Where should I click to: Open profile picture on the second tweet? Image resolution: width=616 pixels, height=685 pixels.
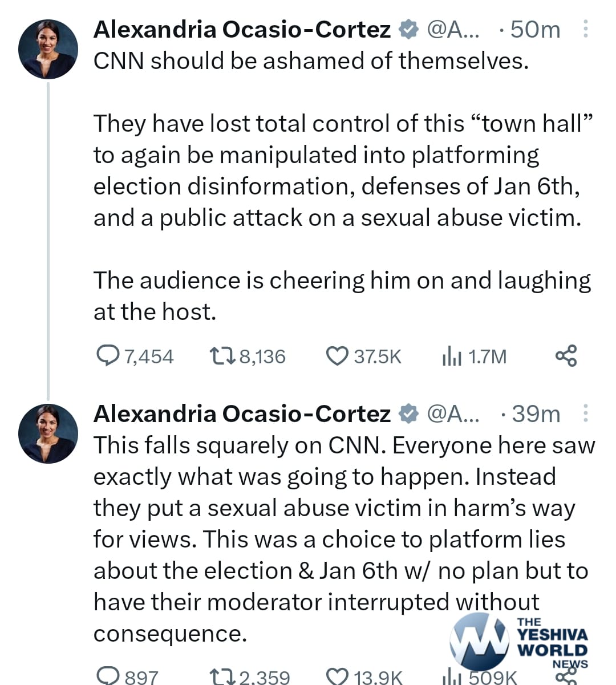click(x=48, y=433)
